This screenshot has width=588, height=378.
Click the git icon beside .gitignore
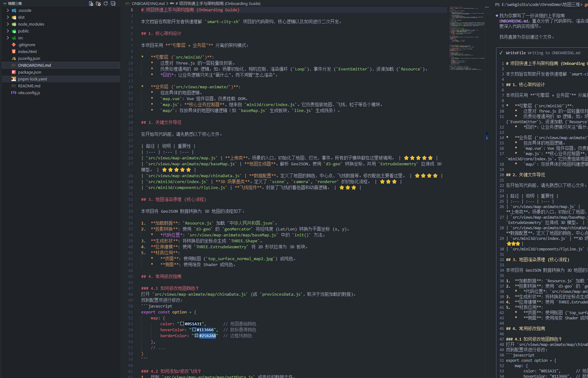pos(14,45)
